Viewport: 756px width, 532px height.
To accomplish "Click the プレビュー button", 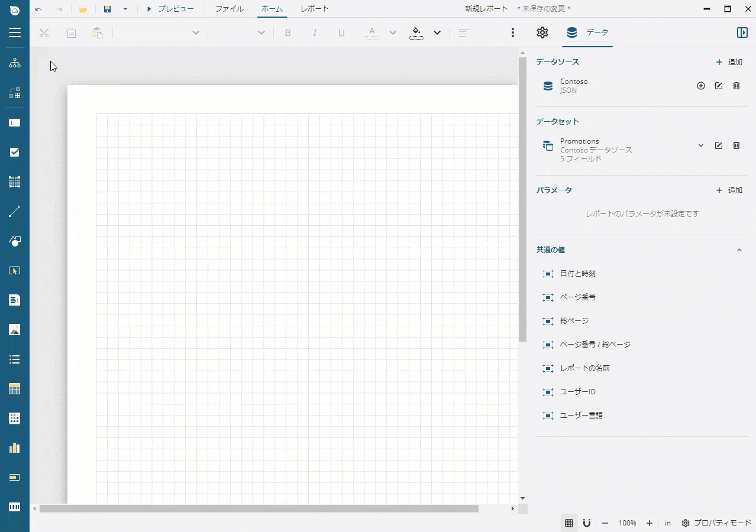I will 170,9.
